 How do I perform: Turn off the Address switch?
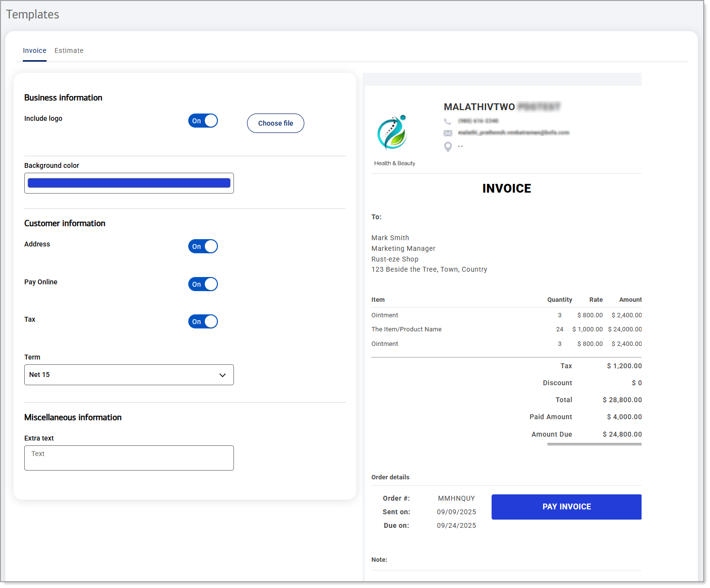[203, 246]
